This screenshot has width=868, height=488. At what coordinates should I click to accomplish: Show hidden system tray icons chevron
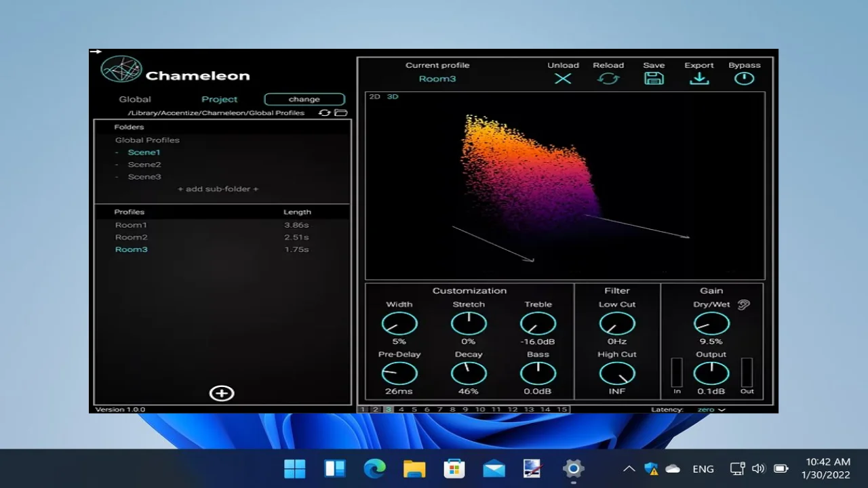pos(629,468)
